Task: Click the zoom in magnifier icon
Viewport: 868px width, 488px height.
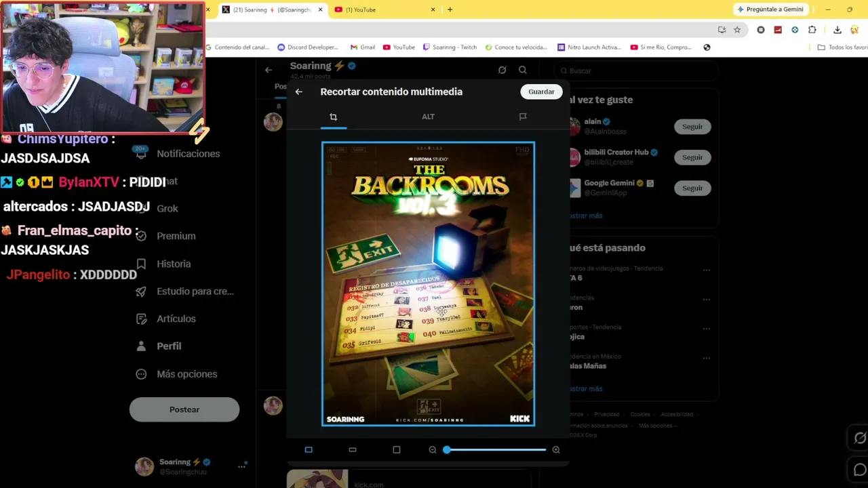Action: coord(556,449)
